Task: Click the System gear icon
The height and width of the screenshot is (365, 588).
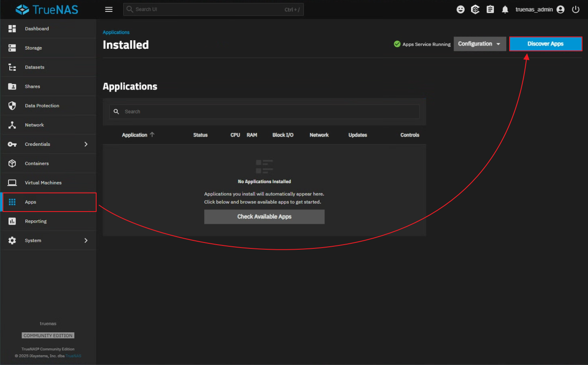Action: [12, 240]
